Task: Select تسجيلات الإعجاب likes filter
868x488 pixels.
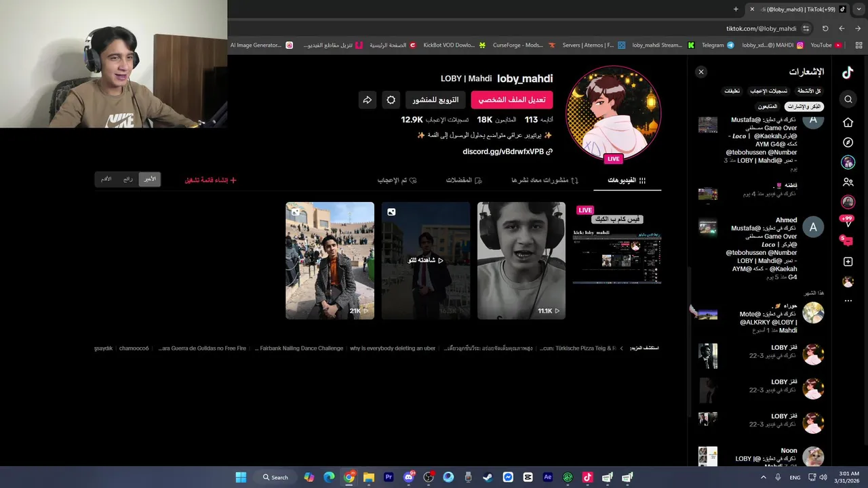Action: tap(768, 91)
